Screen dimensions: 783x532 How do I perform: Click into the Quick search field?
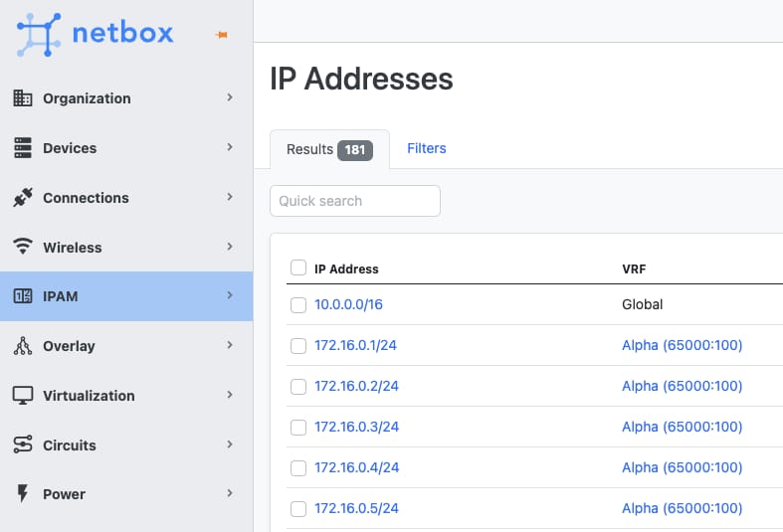tap(355, 201)
